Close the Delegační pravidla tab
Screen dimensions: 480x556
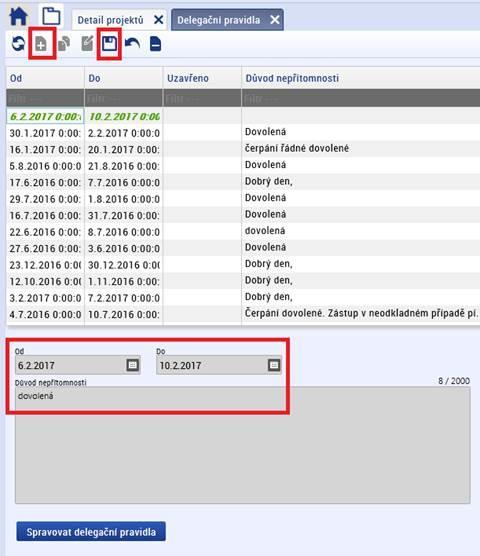pyautogui.click(x=275, y=20)
